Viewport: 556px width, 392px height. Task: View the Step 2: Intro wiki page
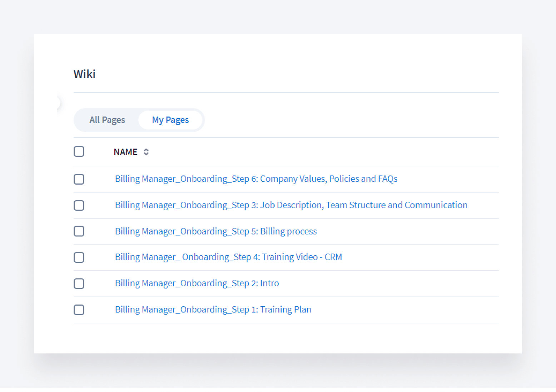tap(197, 283)
